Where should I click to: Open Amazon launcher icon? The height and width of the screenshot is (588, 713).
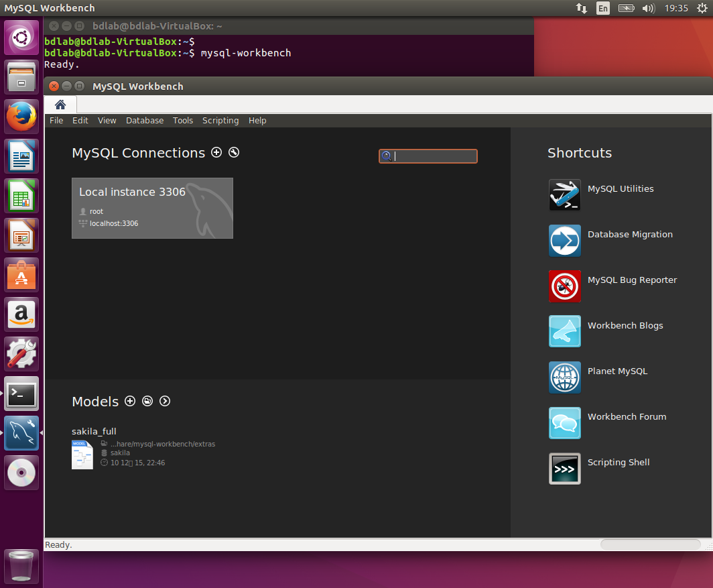pos(21,314)
